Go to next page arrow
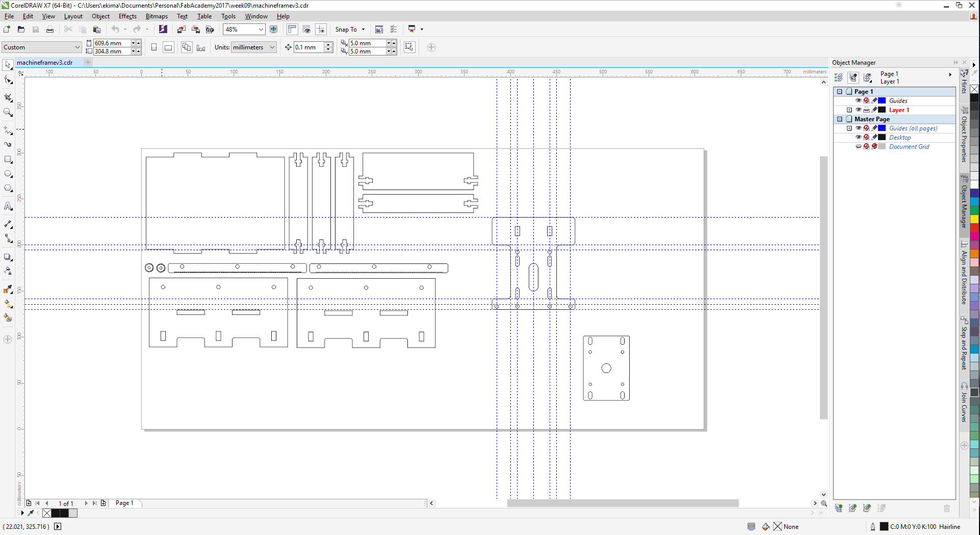This screenshot has width=980, height=535. (86, 503)
